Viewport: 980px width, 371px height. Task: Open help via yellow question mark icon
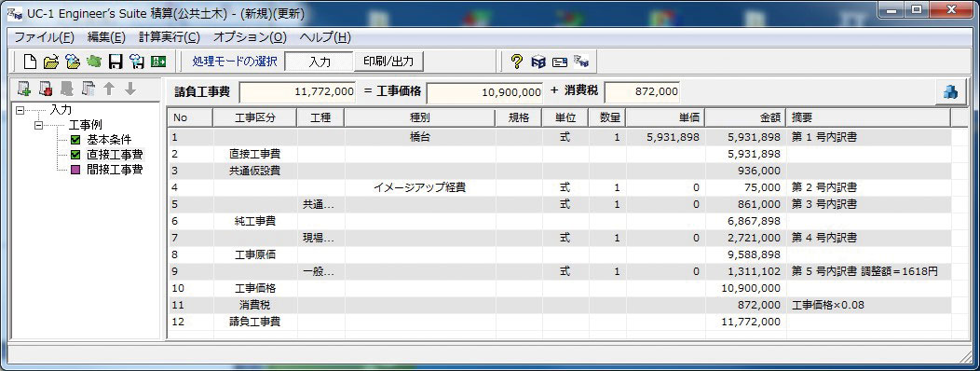517,62
